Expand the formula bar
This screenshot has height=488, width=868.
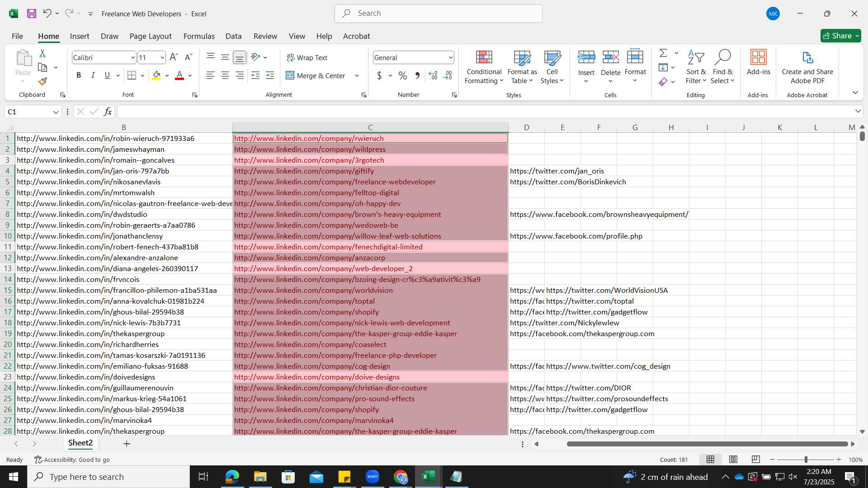(x=858, y=111)
